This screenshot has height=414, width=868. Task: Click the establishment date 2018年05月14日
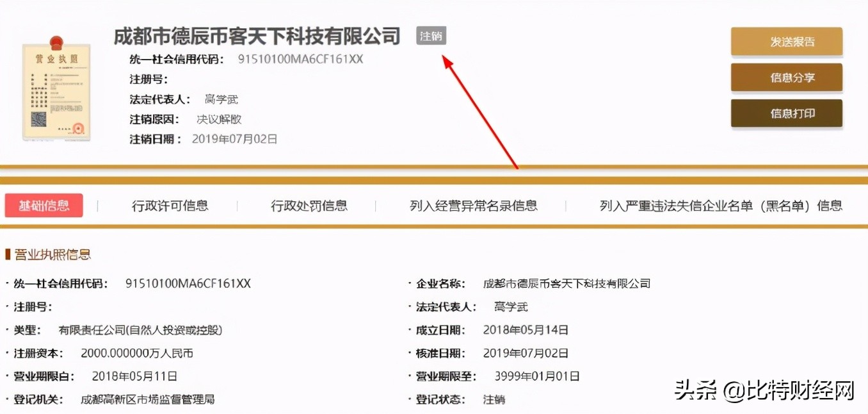click(526, 330)
